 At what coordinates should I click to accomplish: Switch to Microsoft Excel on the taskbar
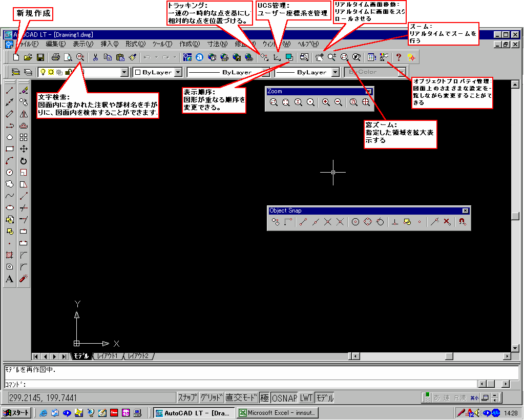(x=278, y=413)
